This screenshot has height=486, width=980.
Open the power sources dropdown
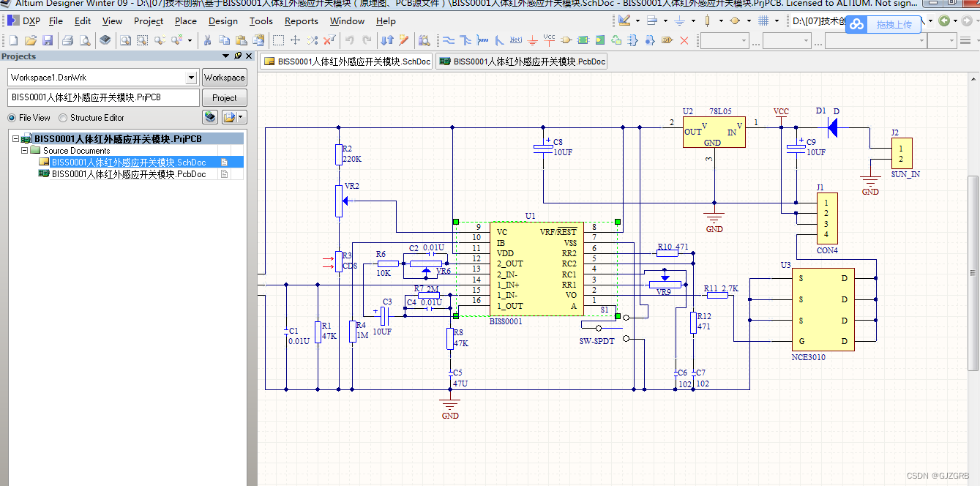point(693,20)
